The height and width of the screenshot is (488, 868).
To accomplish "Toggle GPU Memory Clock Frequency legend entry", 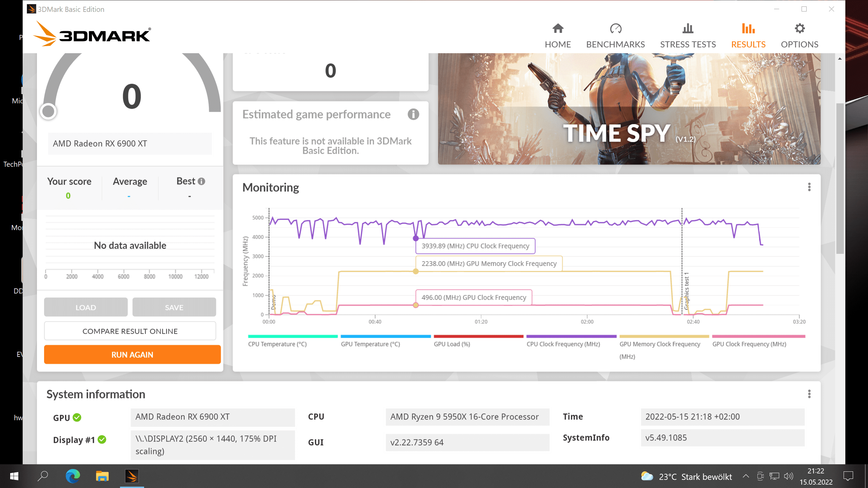I will coord(664,347).
